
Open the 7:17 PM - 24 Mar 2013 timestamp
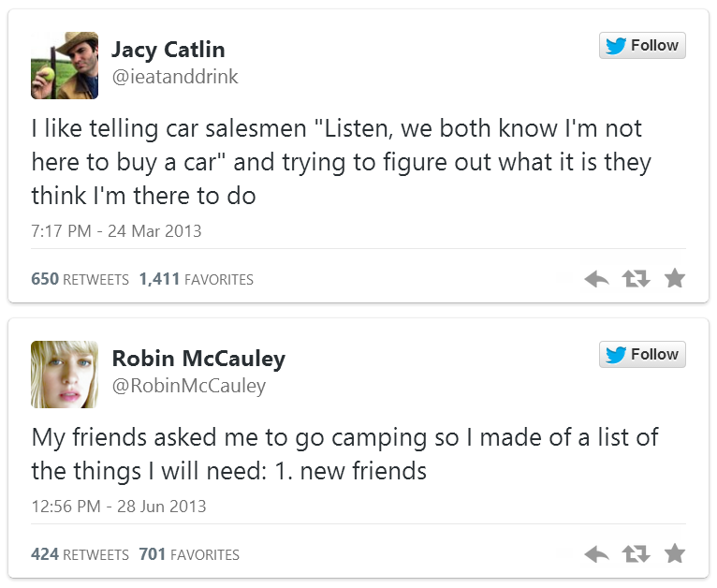tap(116, 230)
